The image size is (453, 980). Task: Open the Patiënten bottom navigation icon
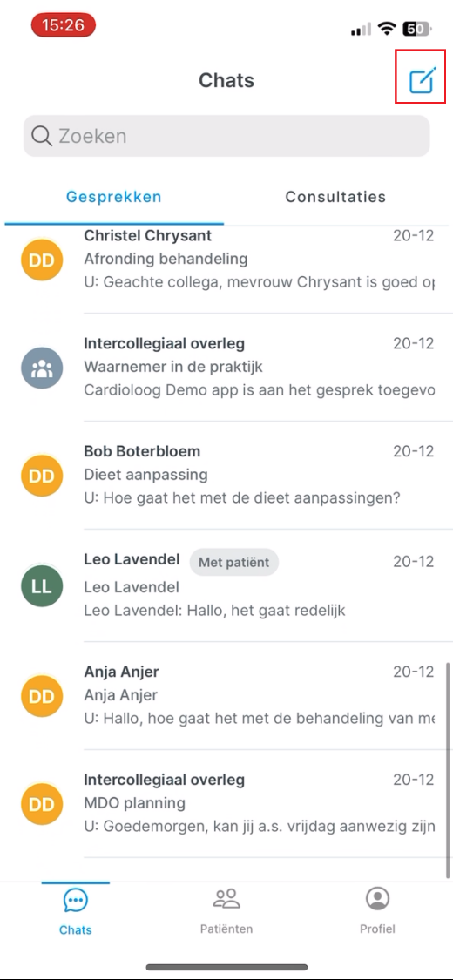226,899
